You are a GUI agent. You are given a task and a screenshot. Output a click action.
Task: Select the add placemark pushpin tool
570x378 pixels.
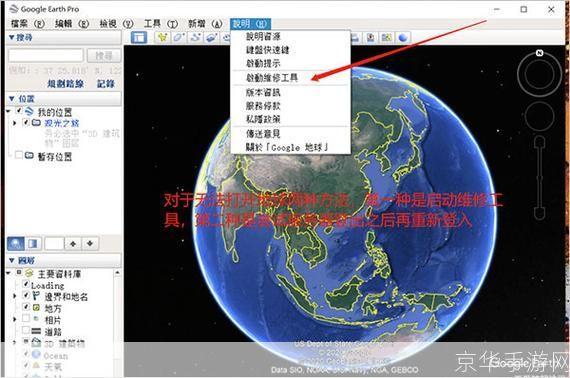click(x=162, y=37)
